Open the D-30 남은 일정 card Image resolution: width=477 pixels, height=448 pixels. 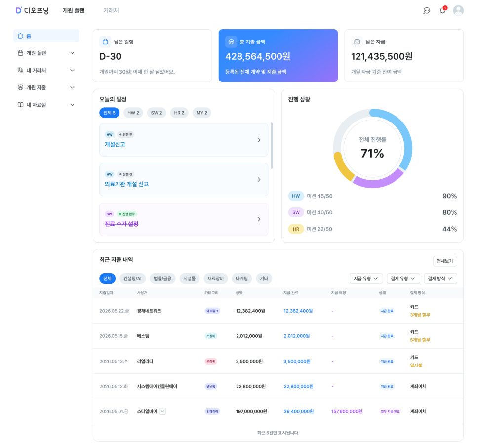coord(152,56)
